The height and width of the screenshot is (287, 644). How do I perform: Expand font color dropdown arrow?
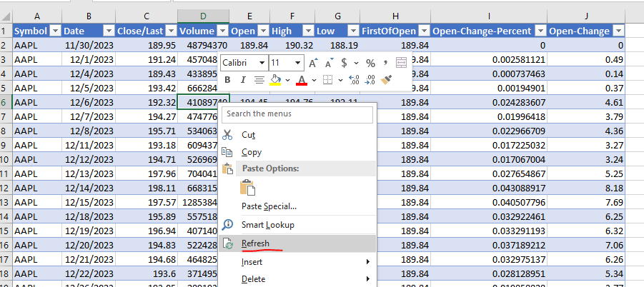(x=314, y=80)
